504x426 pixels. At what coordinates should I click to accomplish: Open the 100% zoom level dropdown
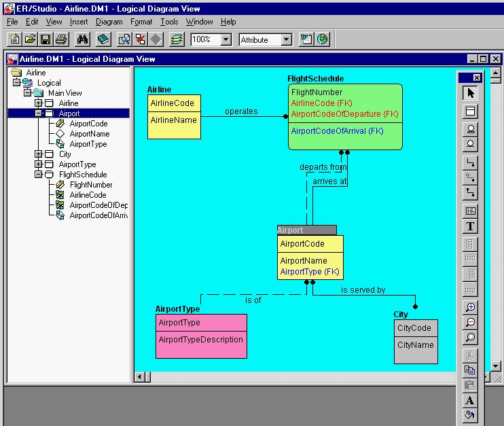226,40
